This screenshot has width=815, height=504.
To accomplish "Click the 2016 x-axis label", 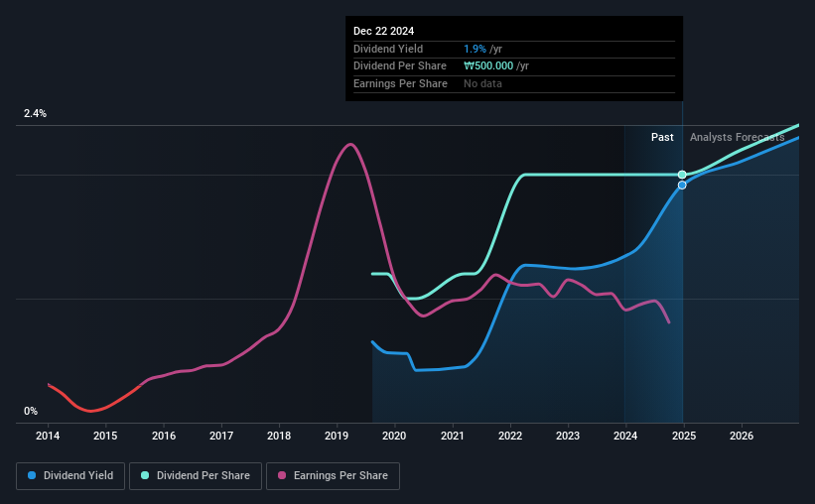I will click(x=164, y=436).
